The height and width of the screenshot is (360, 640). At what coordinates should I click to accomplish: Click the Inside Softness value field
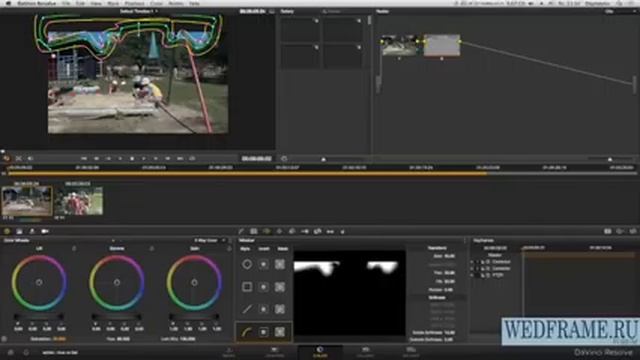point(449,333)
